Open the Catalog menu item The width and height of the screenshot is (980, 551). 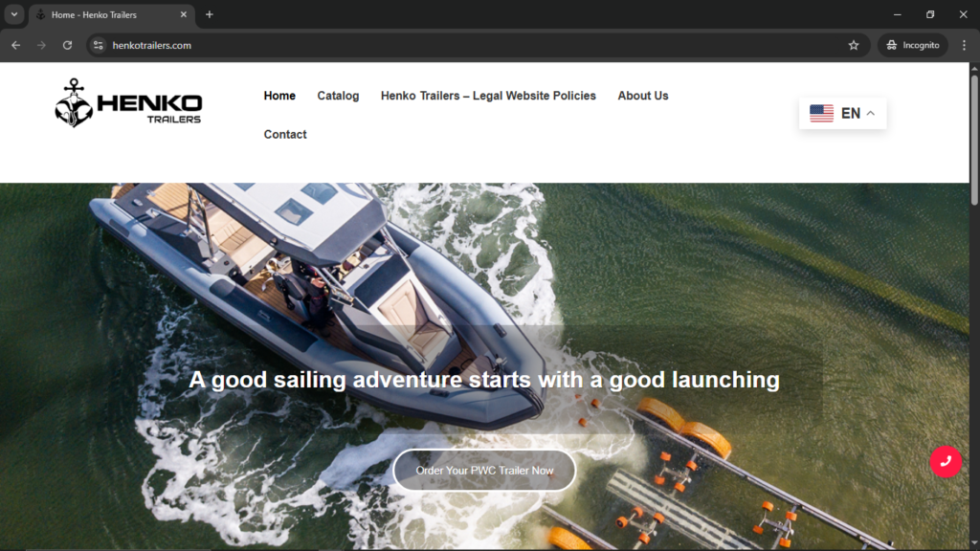click(338, 96)
